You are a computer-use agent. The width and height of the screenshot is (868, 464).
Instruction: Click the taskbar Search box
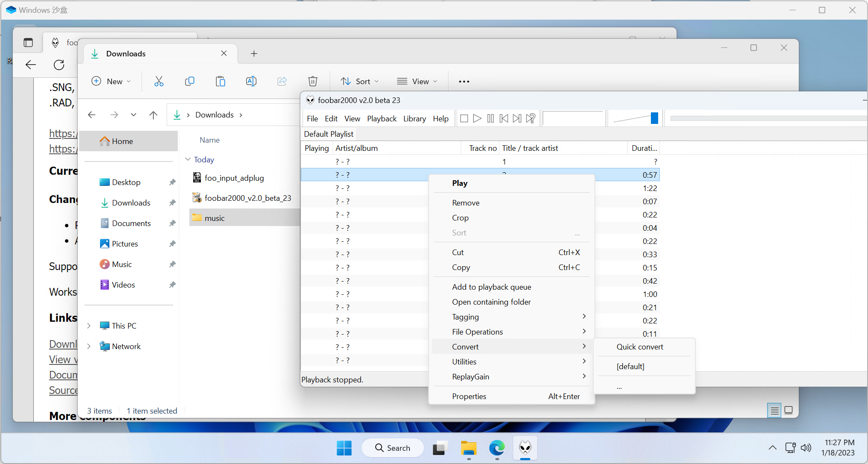click(x=393, y=448)
